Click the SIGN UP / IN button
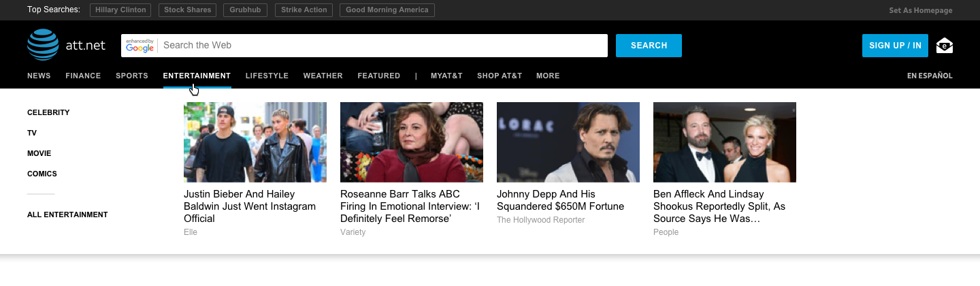The image size is (980, 286). (x=894, y=46)
